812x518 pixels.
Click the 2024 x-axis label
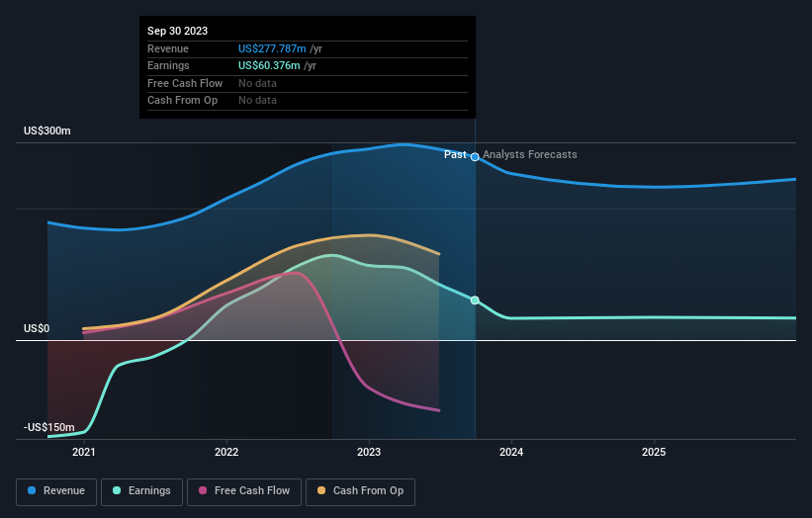[511, 453]
